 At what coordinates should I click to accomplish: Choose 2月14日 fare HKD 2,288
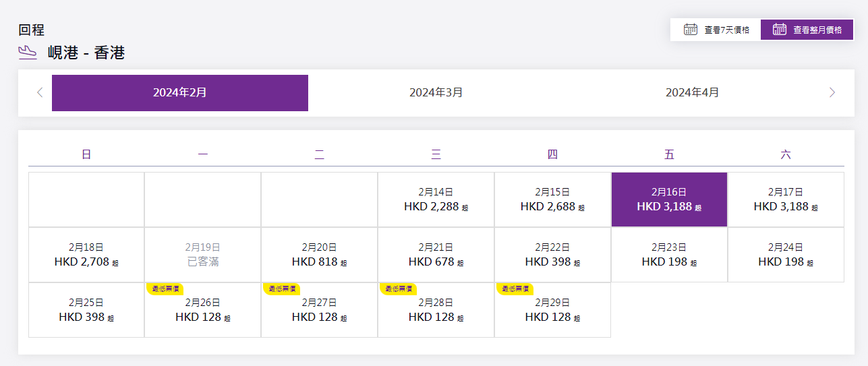click(x=436, y=200)
